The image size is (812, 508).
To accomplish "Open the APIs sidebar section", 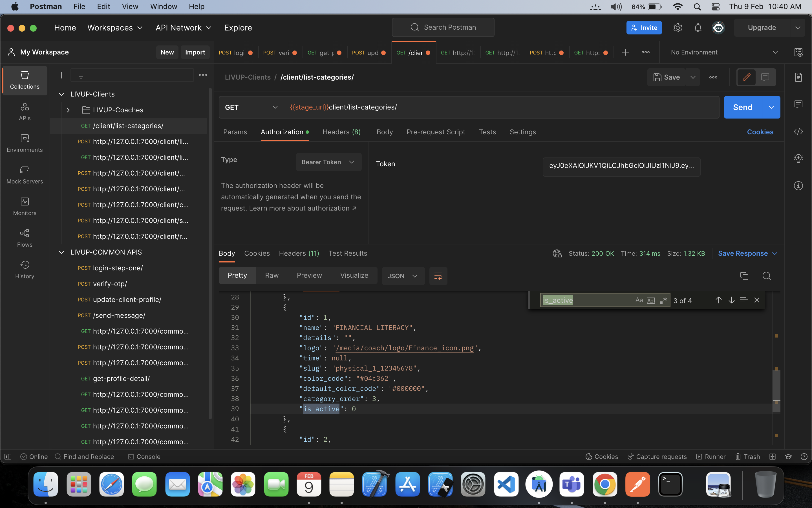I will (25, 111).
